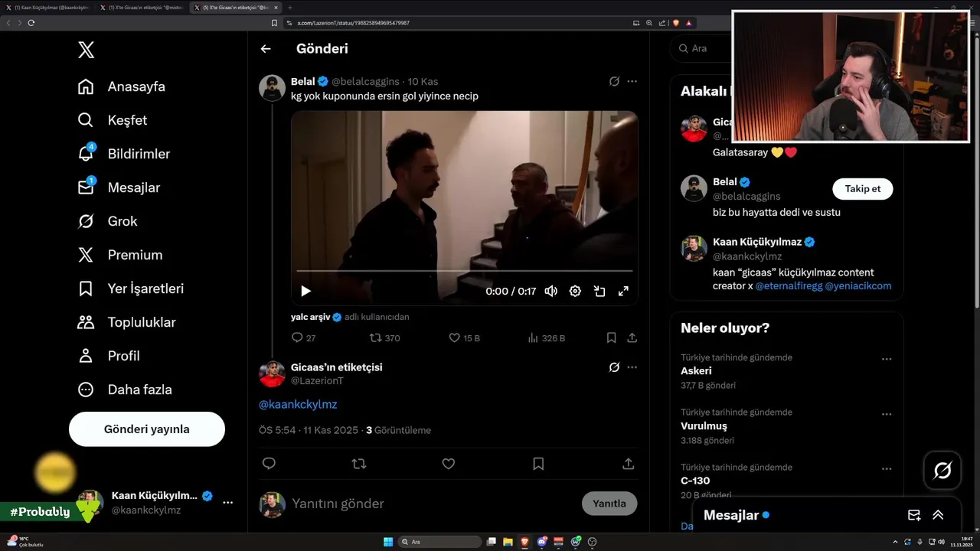Repost the main post

[x=358, y=464]
